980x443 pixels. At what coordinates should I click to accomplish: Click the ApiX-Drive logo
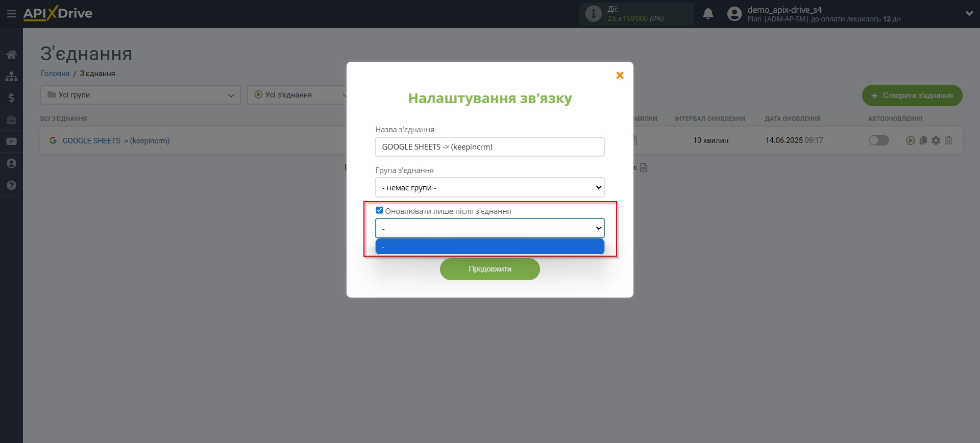coord(58,13)
